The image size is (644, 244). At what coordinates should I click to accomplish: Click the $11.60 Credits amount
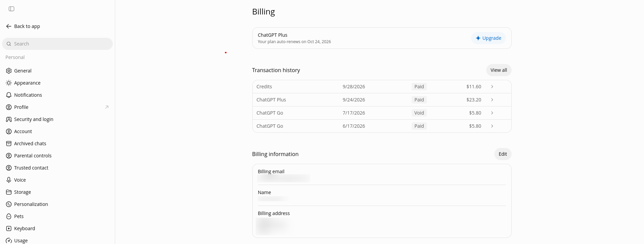(474, 87)
